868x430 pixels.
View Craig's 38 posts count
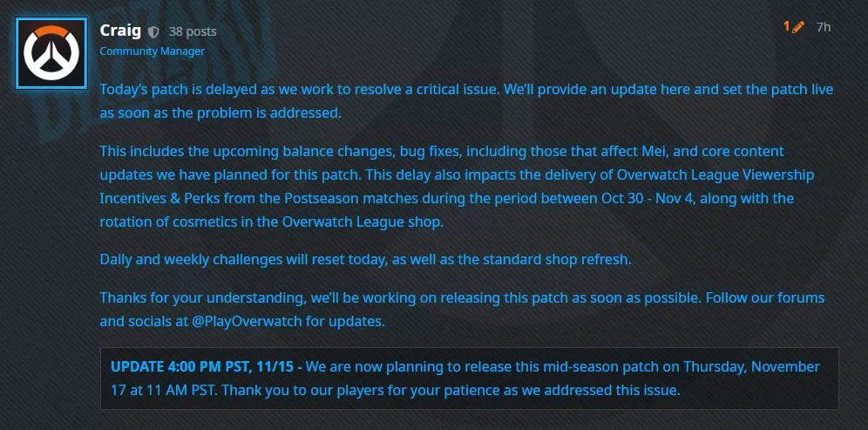(x=192, y=32)
